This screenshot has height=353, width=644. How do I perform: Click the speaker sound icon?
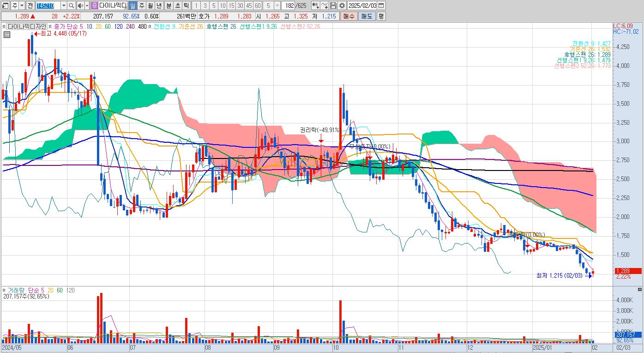pos(80,6)
